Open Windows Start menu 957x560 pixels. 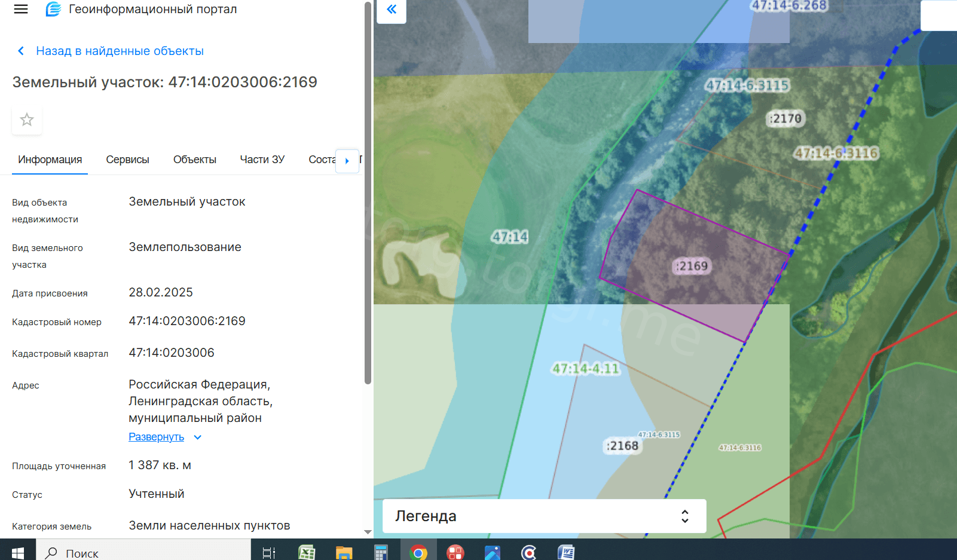tap(18, 553)
